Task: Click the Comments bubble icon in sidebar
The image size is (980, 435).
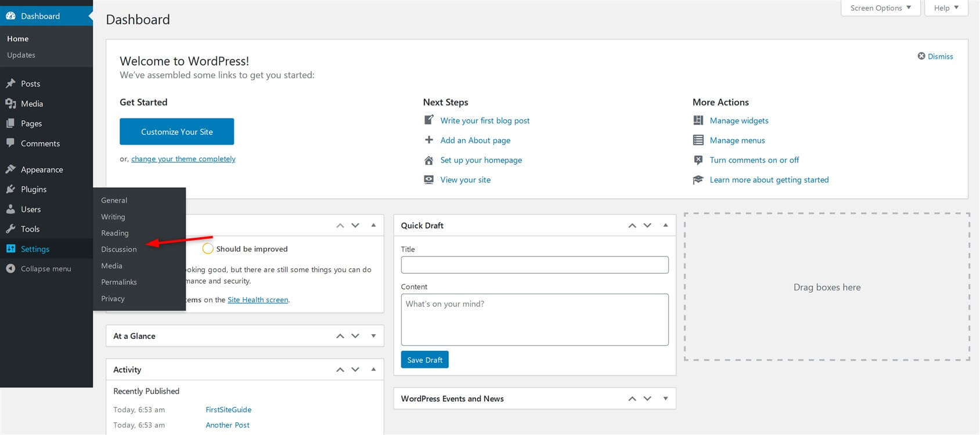Action: tap(10, 143)
